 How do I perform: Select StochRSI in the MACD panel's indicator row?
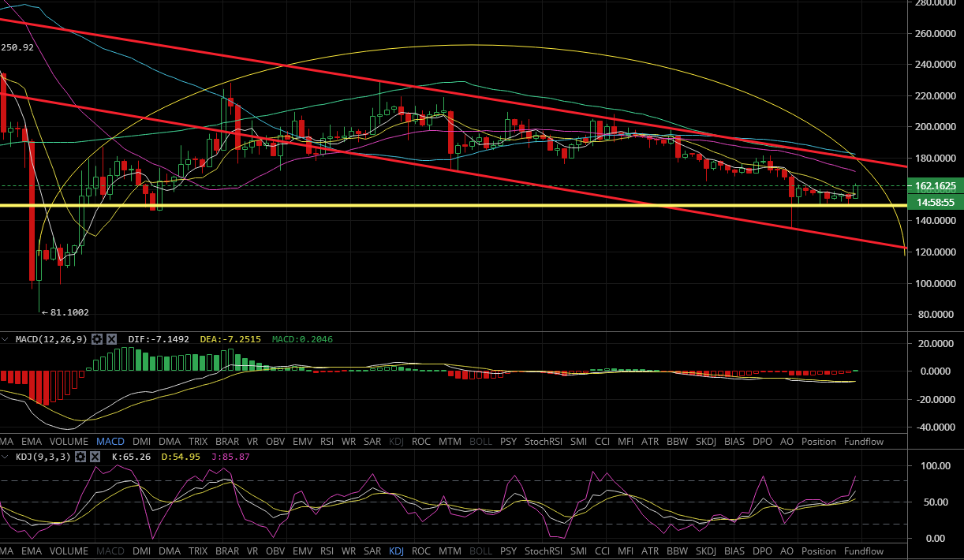[x=543, y=442]
